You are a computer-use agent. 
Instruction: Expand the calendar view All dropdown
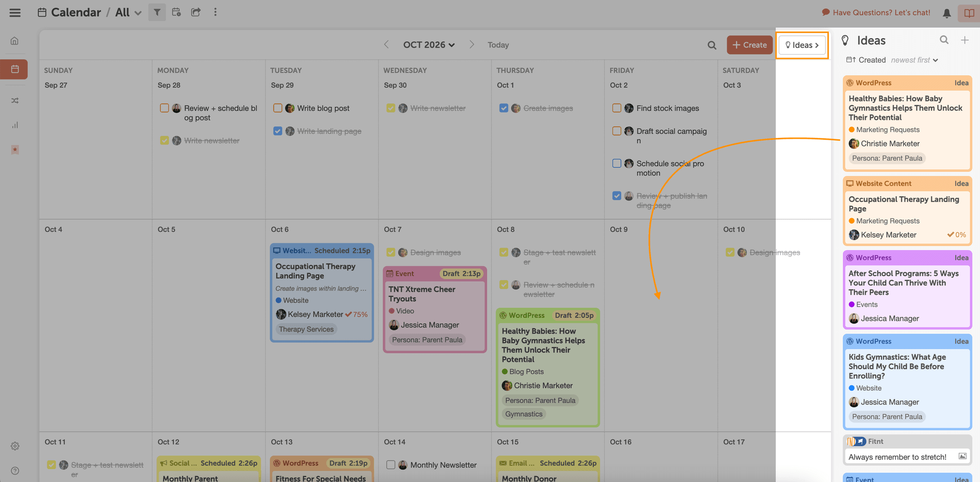click(x=127, y=12)
